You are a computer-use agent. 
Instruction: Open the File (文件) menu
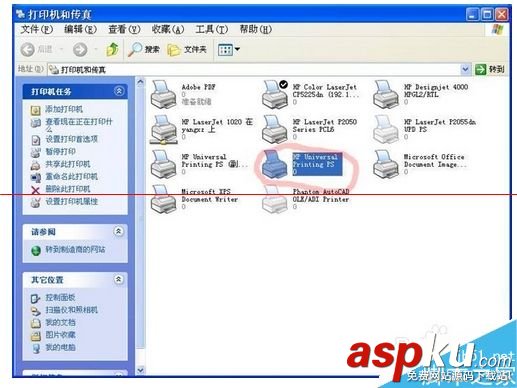click(37, 29)
